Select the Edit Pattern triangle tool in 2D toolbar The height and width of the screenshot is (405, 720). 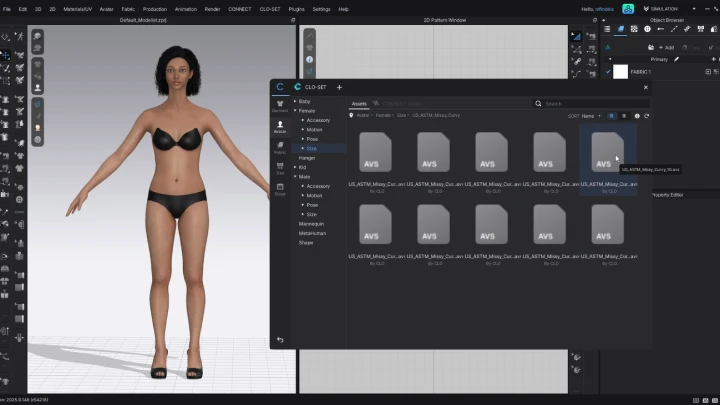[x=576, y=36]
